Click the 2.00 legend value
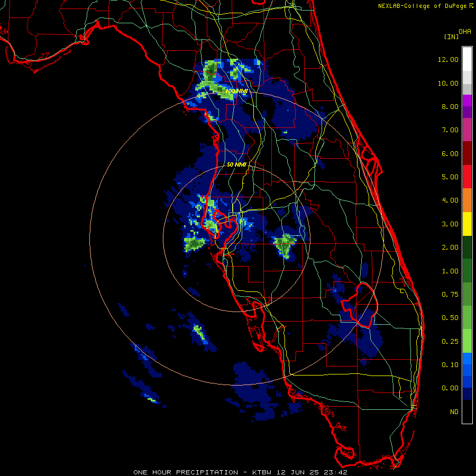Viewport: 476px width, 476px height. pos(450,248)
